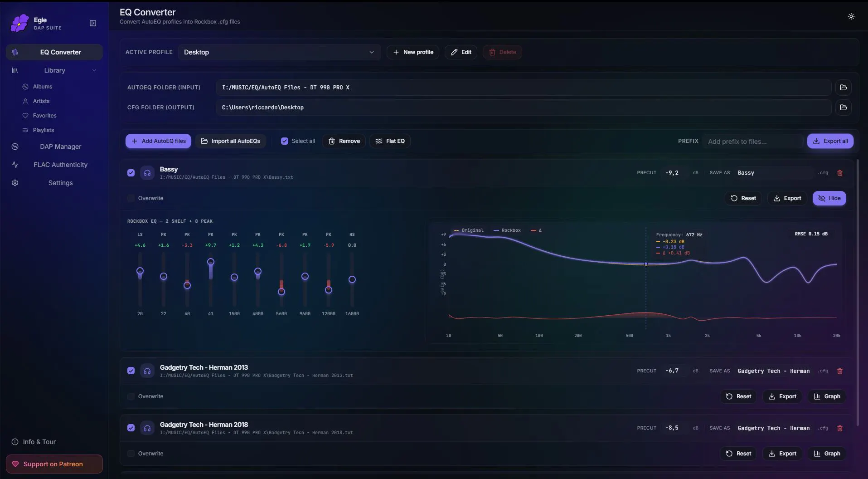Click the PK 5600 Hz slider handle

[x=281, y=292]
